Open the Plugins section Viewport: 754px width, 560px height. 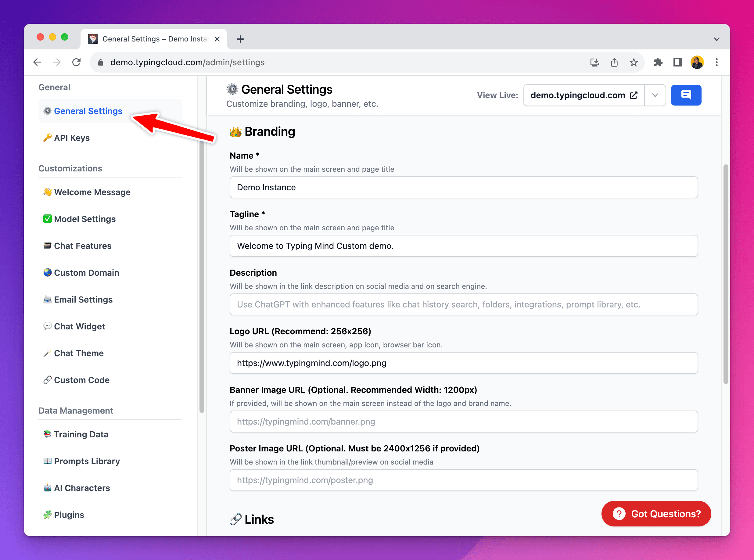(69, 515)
